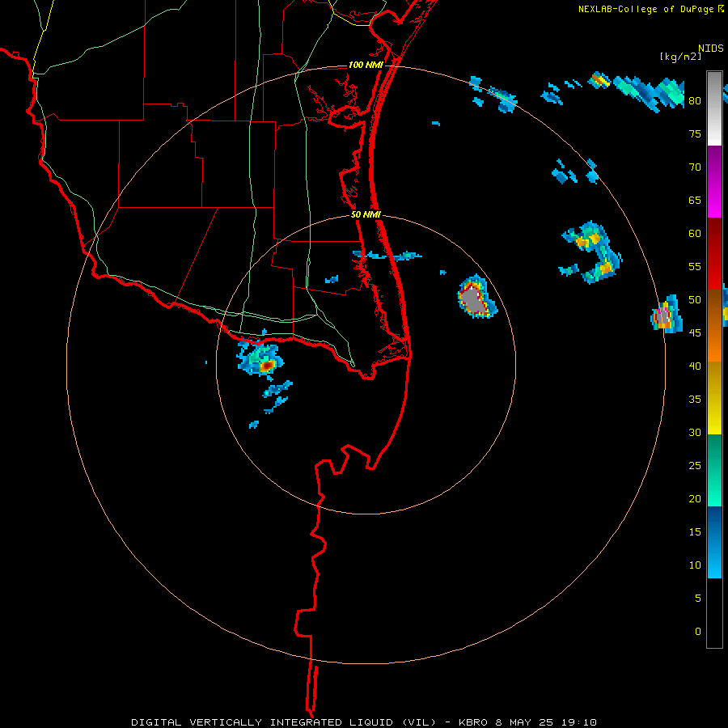
Task: Click the orange-brown segment of color bar
Action: [x=714, y=325]
